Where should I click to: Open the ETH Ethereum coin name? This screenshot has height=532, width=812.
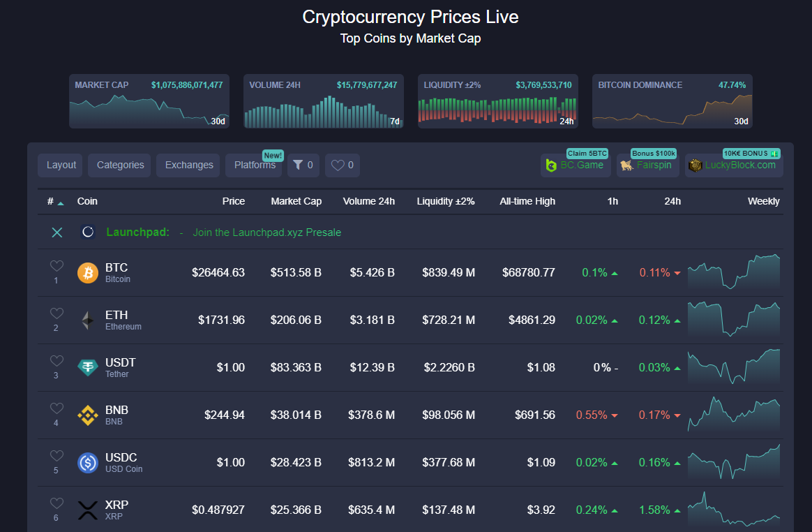[x=123, y=320]
